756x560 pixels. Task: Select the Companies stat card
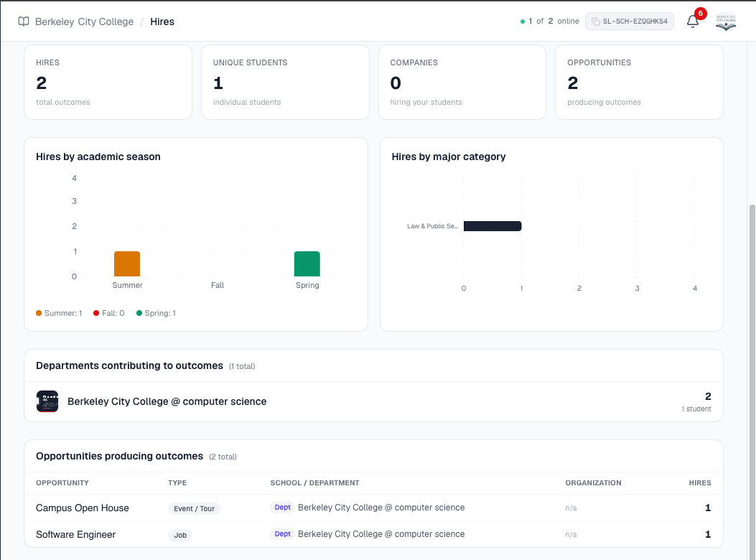coord(462,82)
